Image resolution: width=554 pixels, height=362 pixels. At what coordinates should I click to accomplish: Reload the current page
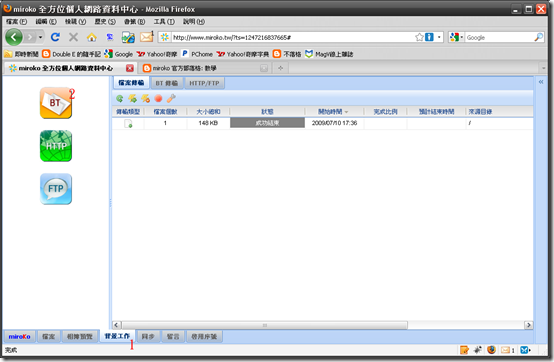point(55,37)
